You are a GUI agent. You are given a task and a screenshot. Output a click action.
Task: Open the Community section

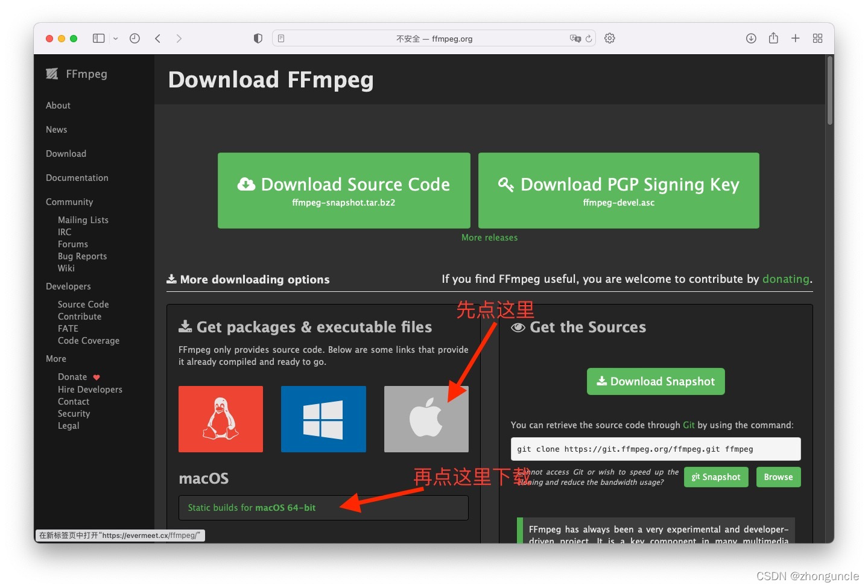click(69, 202)
